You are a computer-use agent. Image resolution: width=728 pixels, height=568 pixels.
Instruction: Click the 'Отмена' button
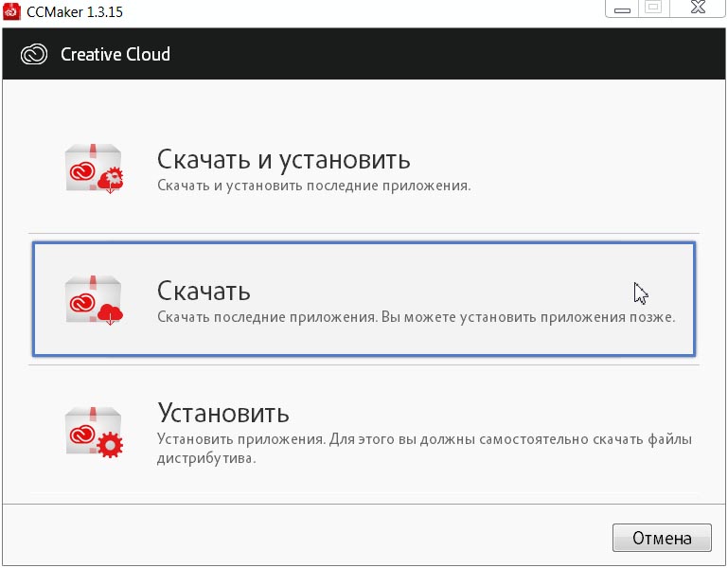662,538
